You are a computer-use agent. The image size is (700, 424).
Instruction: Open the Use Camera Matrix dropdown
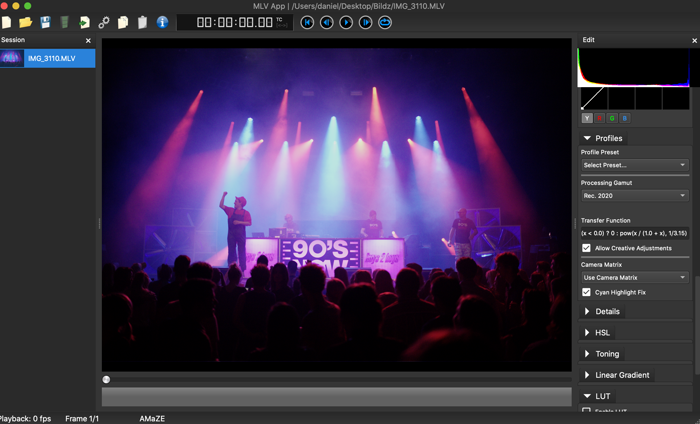pyautogui.click(x=634, y=278)
